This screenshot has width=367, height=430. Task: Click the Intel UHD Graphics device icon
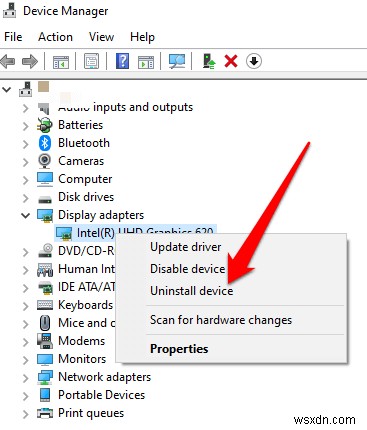pos(64,233)
